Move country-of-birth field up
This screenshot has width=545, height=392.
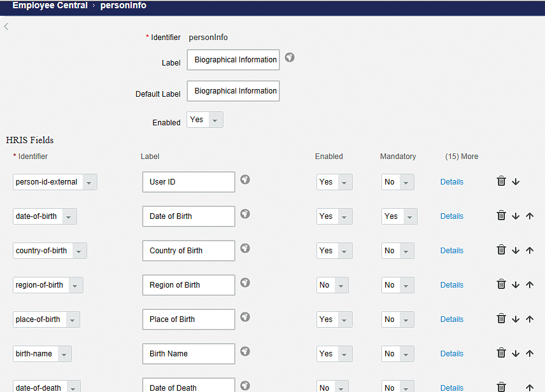coord(530,250)
